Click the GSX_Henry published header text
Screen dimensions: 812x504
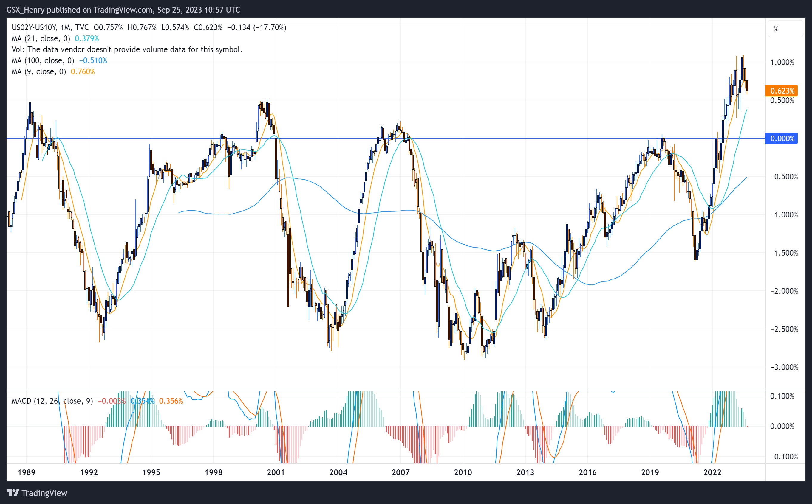123,10
